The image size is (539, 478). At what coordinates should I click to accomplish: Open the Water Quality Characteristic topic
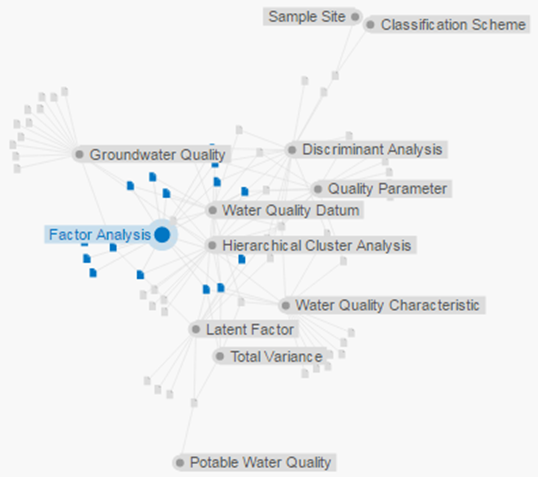click(x=387, y=305)
